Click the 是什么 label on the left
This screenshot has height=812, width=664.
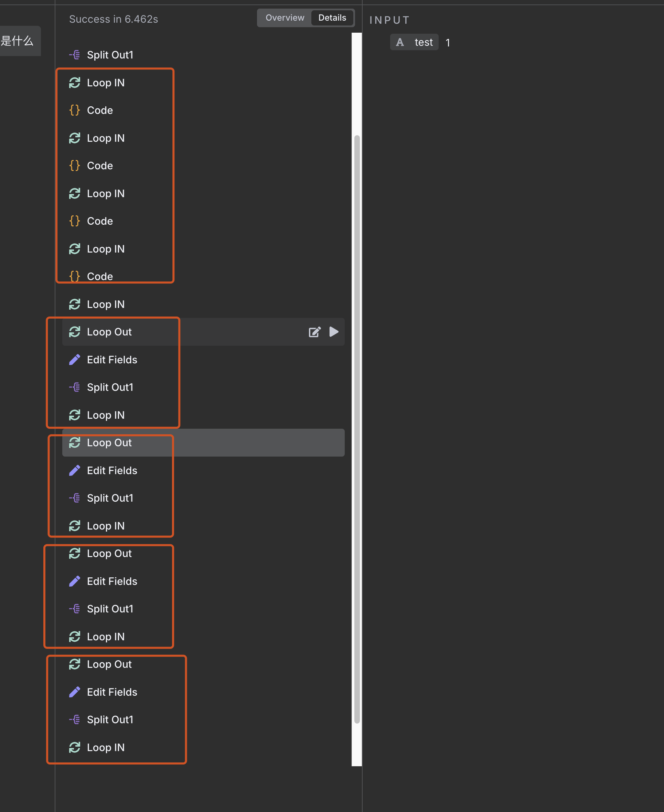tap(18, 41)
